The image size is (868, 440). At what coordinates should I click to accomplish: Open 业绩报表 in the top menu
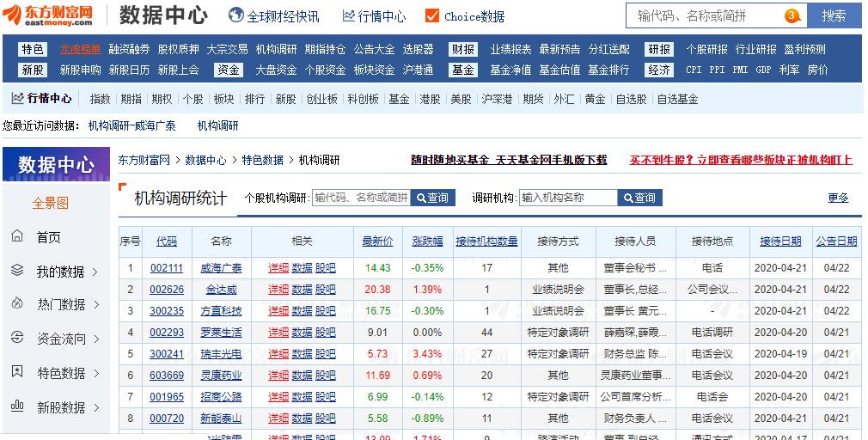click(x=510, y=49)
